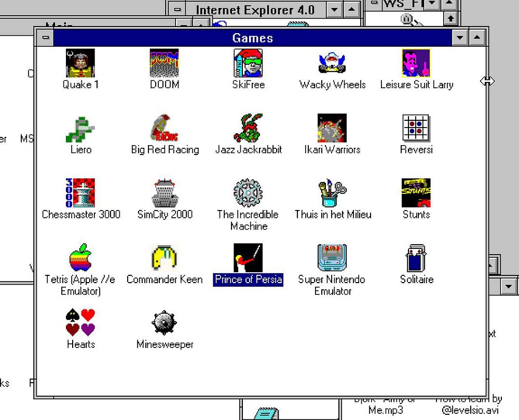Select the Reversi board icon

(x=416, y=128)
